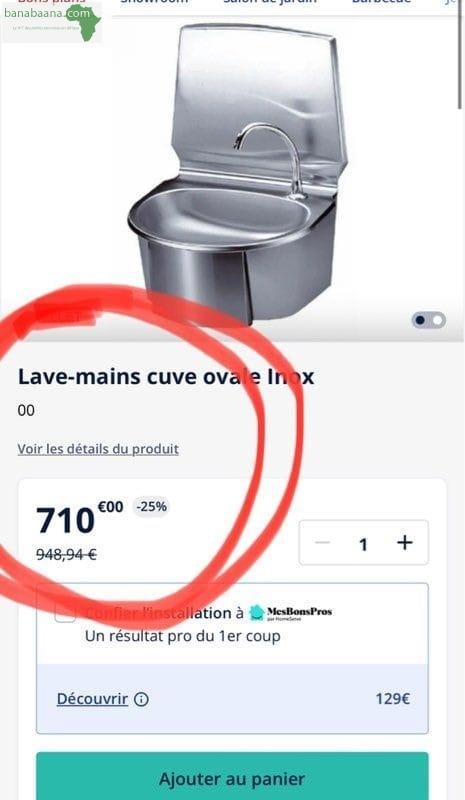
Task: Click the stainless steel sink product image
Action: (237, 173)
